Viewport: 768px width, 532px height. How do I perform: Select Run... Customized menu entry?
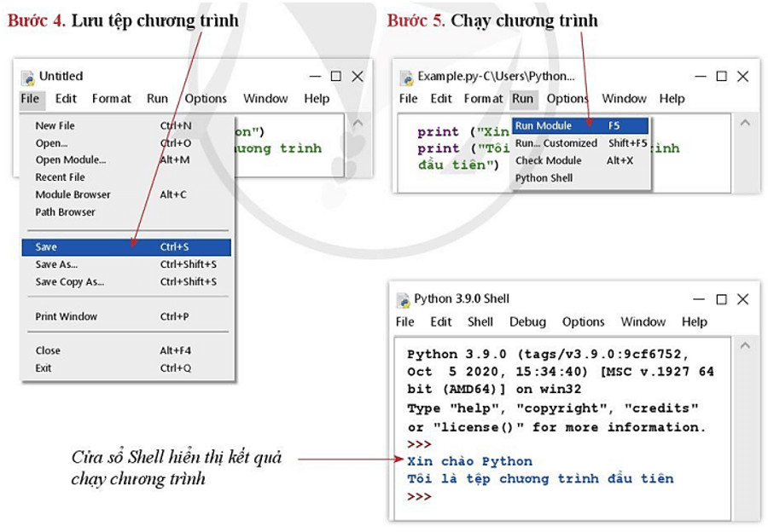[x=581, y=143]
